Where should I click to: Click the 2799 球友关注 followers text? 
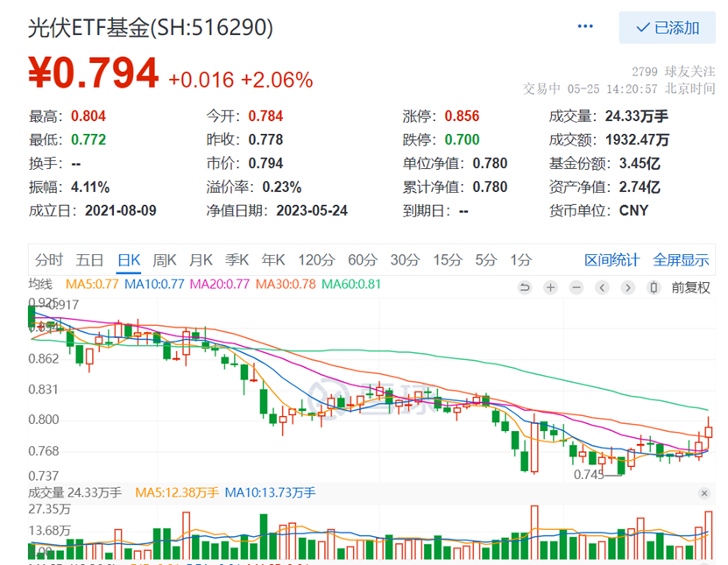point(673,72)
